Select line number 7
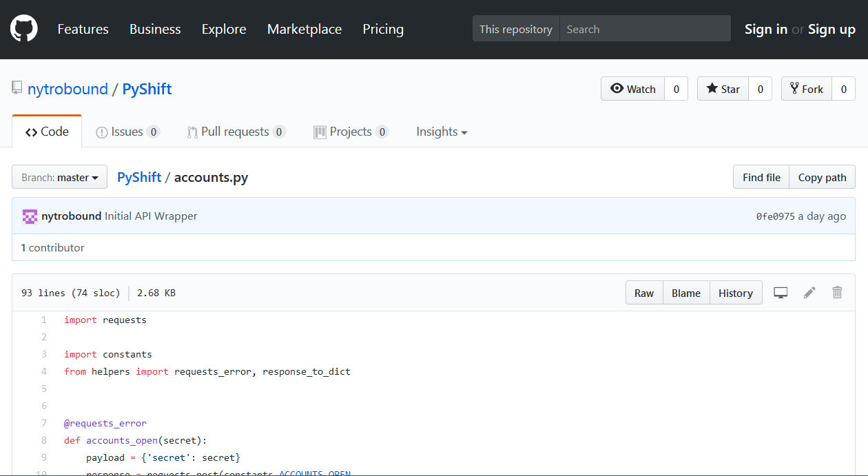The height and width of the screenshot is (476, 868). pyautogui.click(x=44, y=423)
